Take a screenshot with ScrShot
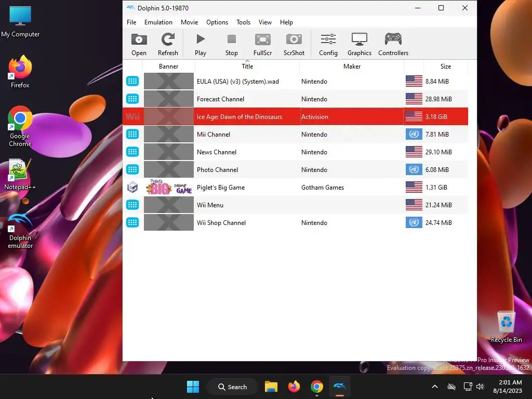Screen dimensions: 532x399 point(294,44)
